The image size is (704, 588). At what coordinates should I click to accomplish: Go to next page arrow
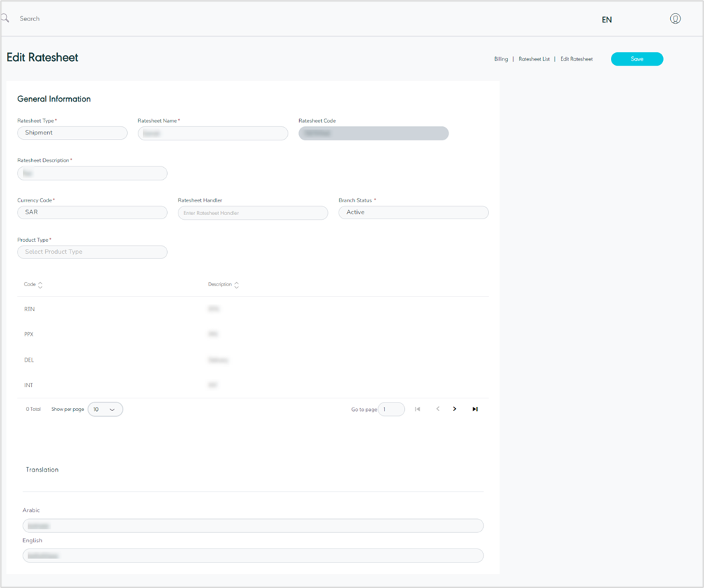pyautogui.click(x=455, y=409)
